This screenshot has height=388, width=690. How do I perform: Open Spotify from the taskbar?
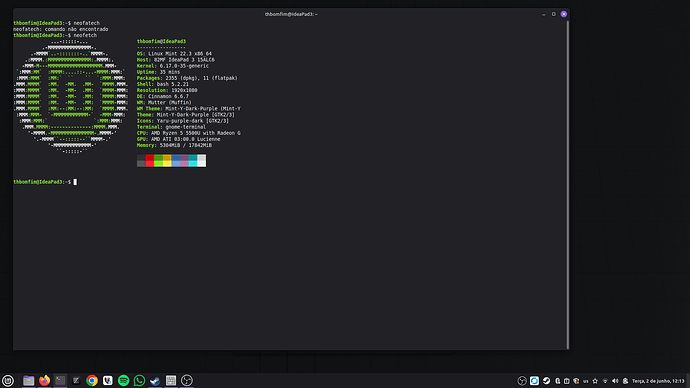[124, 381]
